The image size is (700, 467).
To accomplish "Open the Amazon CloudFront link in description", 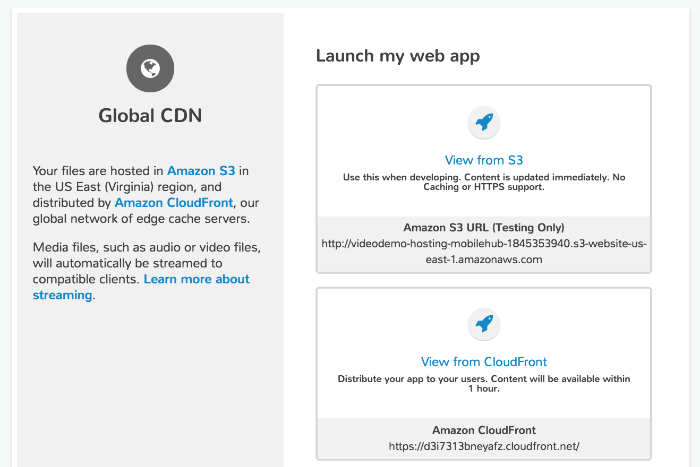I will click(174, 203).
